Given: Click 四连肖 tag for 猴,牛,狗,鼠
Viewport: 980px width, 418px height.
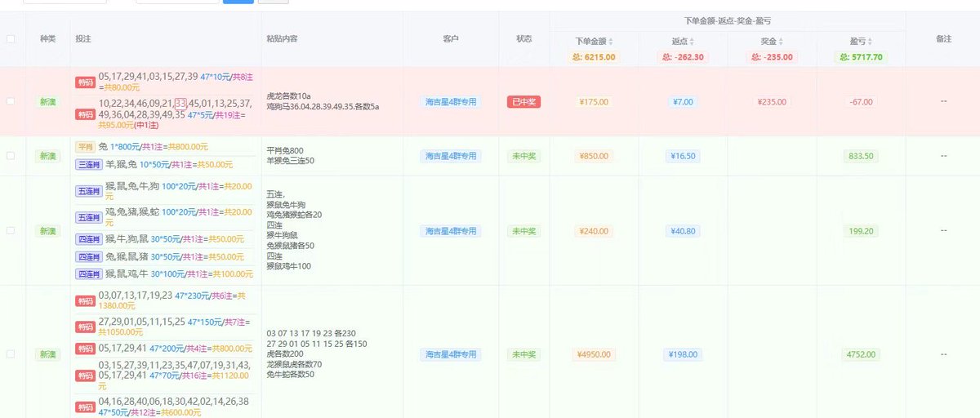Looking at the screenshot, I should tap(88, 238).
